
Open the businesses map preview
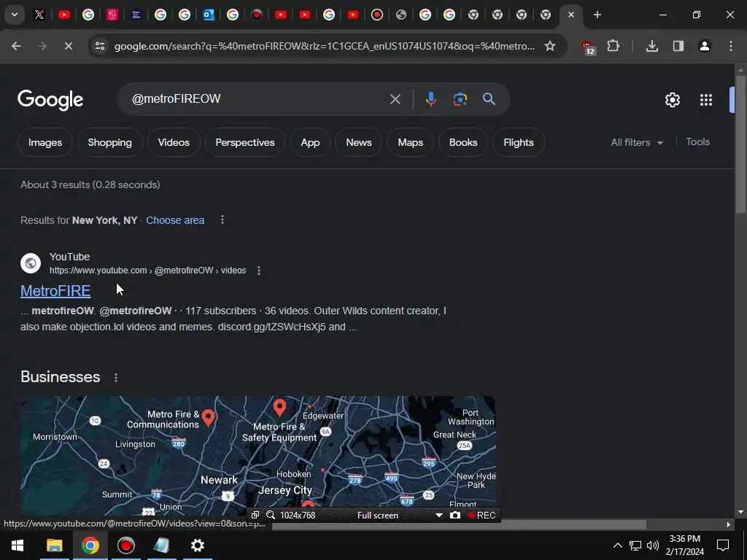click(x=258, y=456)
